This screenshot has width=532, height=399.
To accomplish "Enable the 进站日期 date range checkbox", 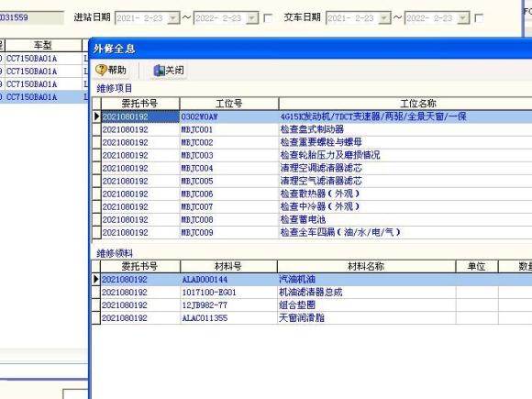I will (268, 18).
